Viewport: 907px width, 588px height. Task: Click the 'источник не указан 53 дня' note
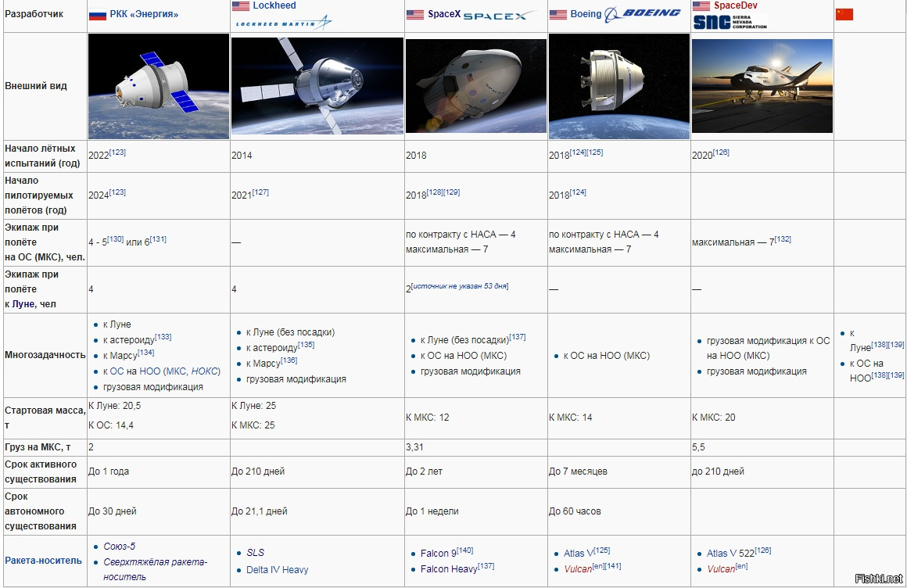pyautogui.click(x=460, y=286)
